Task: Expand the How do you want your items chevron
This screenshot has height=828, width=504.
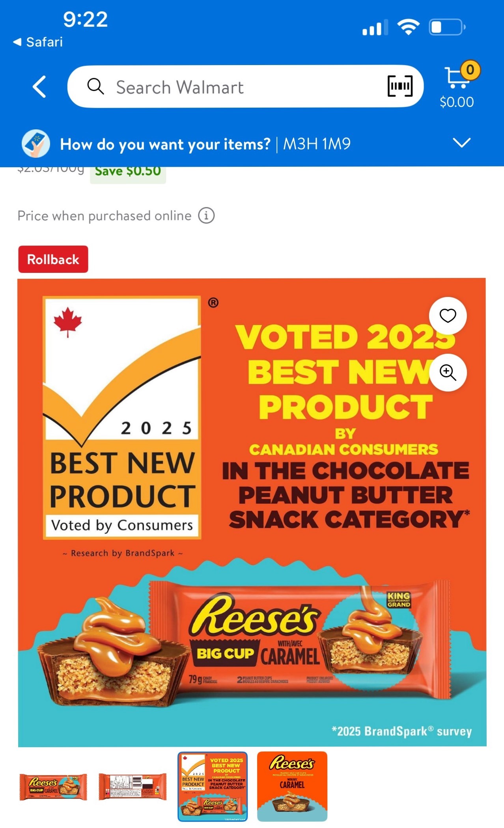Action: (x=462, y=143)
